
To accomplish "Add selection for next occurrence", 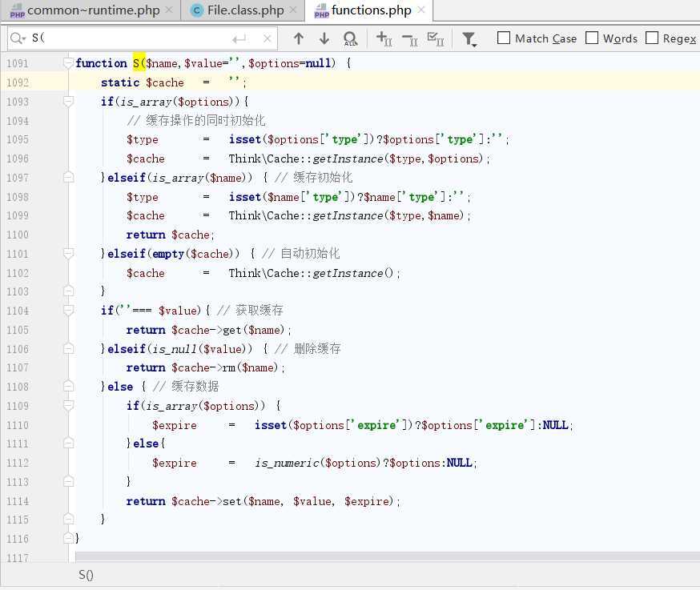I will [384, 38].
